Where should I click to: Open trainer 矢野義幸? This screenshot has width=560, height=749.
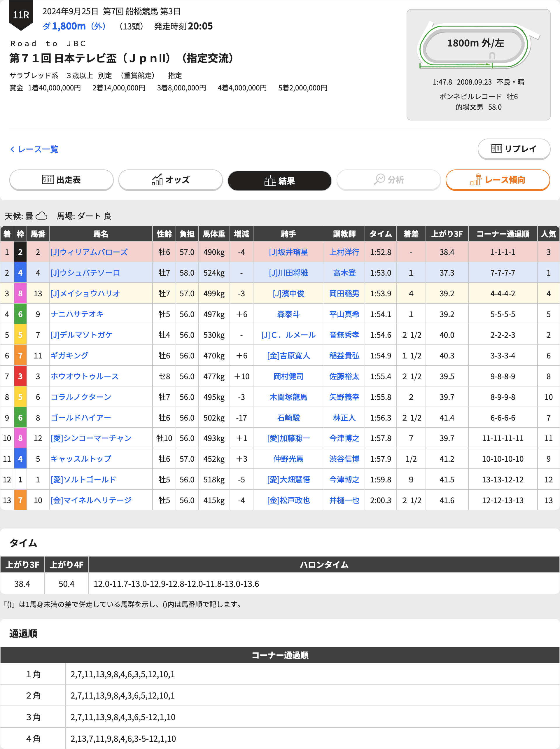[344, 397]
